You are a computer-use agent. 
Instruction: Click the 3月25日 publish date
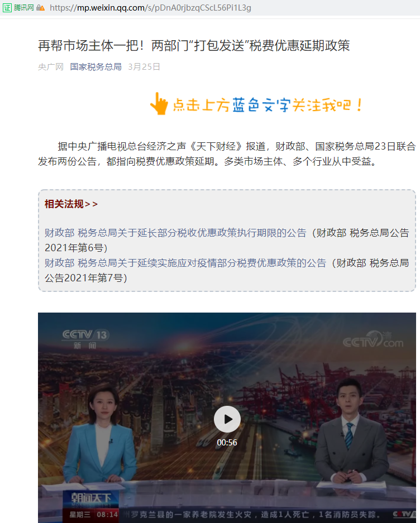pyautogui.click(x=144, y=67)
